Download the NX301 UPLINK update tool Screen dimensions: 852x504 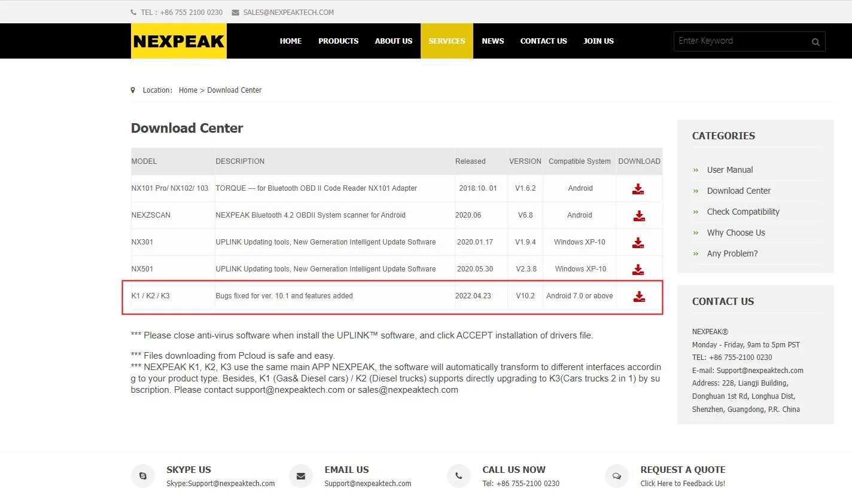click(638, 243)
